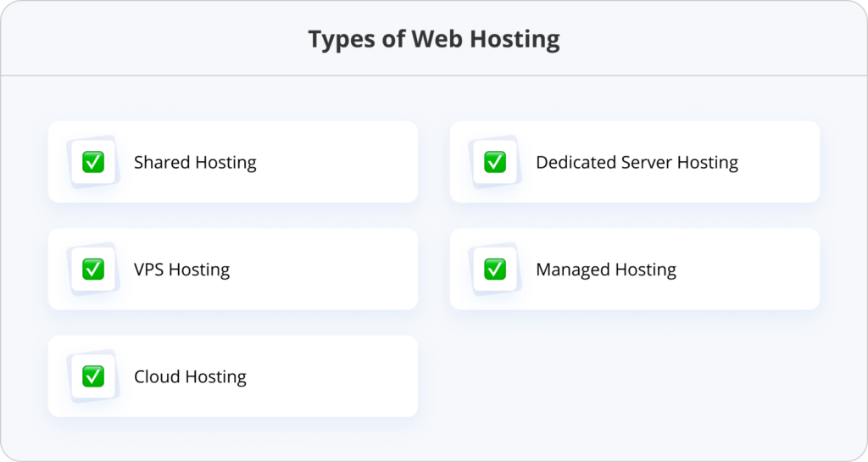
Task: Click the Types of Web Hosting heading
Action: tap(434, 39)
